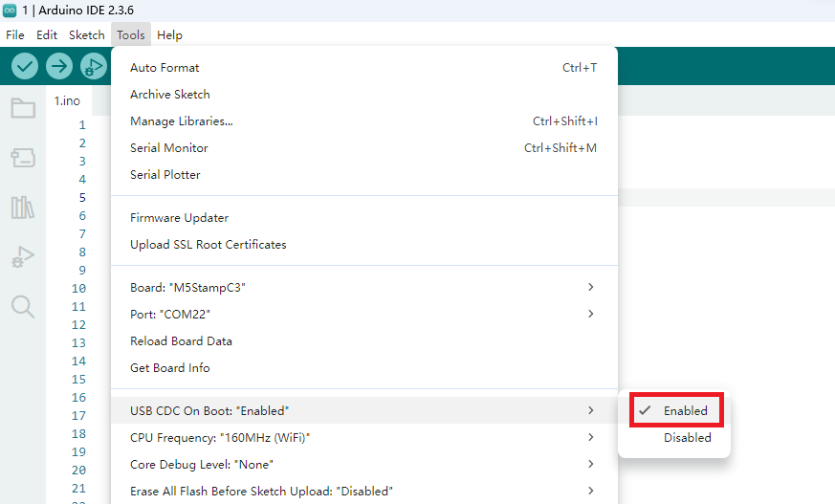Click line number 5 in the gutter

82,197
